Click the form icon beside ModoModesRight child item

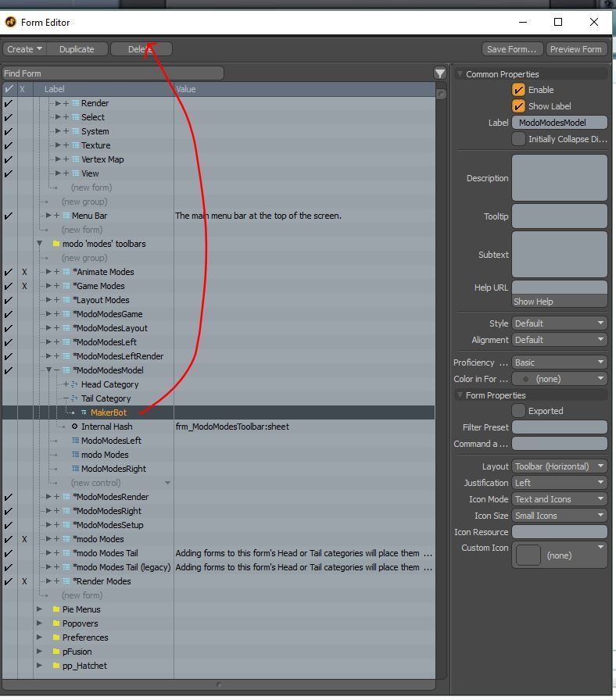click(x=76, y=469)
